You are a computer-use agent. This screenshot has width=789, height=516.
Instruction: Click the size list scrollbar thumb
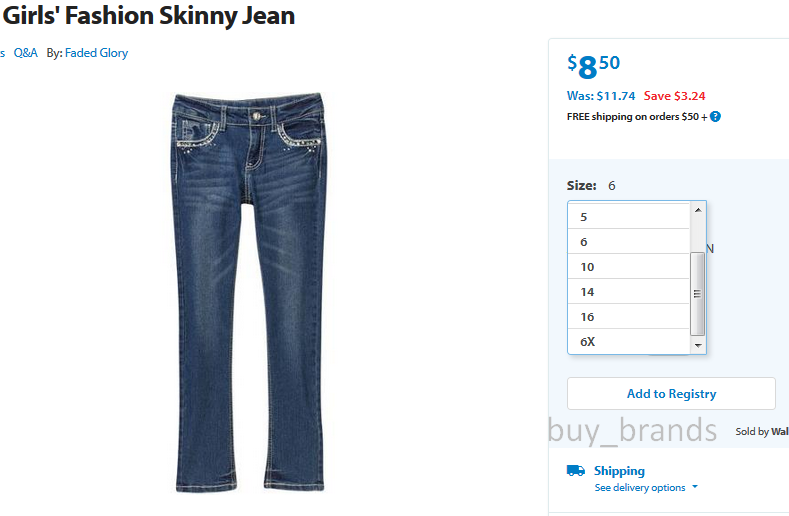coord(697,293)
